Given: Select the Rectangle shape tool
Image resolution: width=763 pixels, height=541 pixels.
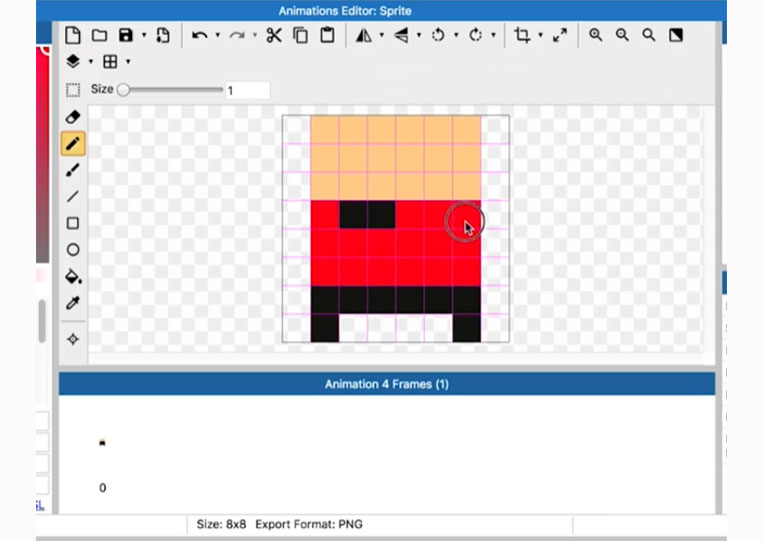Looking at the screenshot, I should (73, 223).
